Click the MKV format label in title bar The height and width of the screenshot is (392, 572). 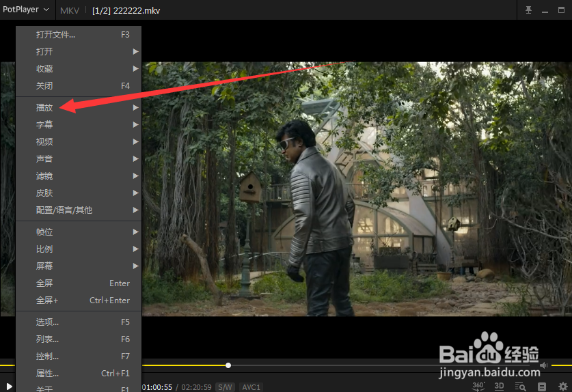[x=69, y=10]
